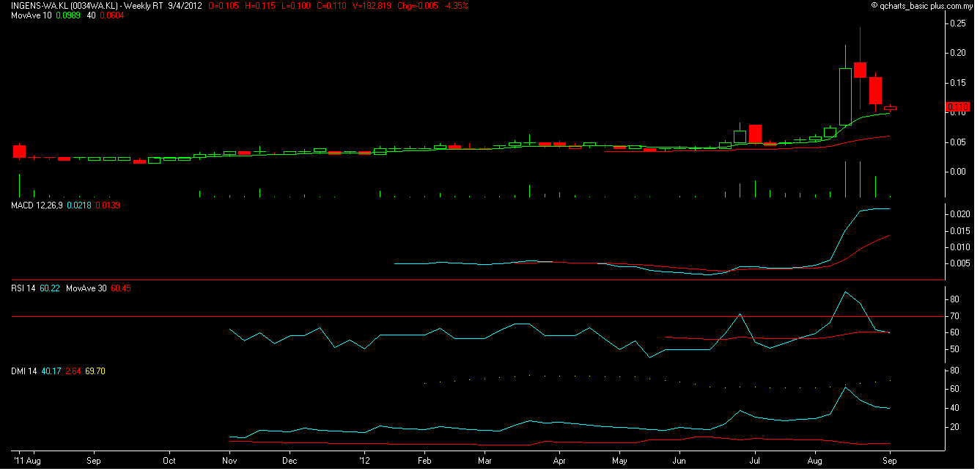Viewport: 980px width, 474px height.
Task: Click 0.020 on the MACD axis
Action: (x=959, y=214)
